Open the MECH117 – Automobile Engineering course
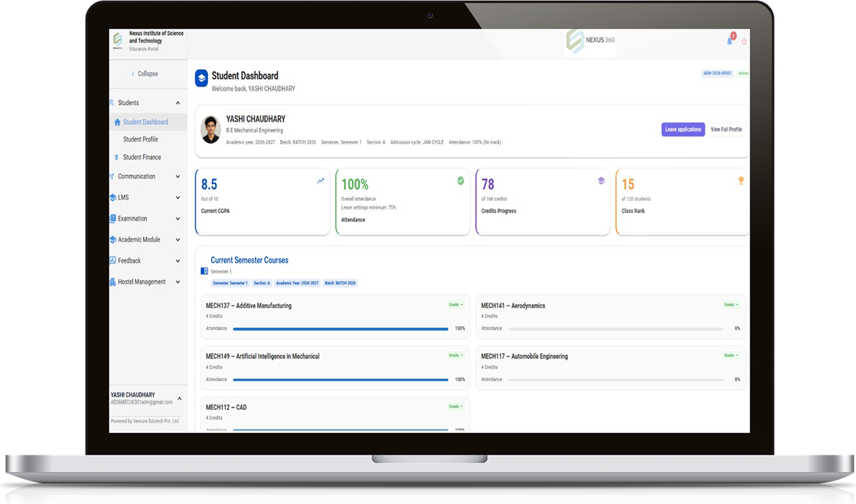This screenshot has height=504, width=856. click(x=525, y=356)
